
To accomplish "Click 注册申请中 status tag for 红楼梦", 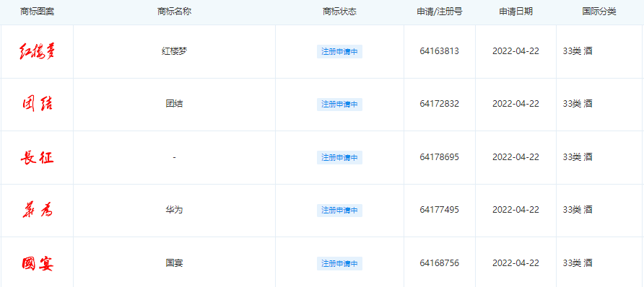I will (x=339, y=52).
